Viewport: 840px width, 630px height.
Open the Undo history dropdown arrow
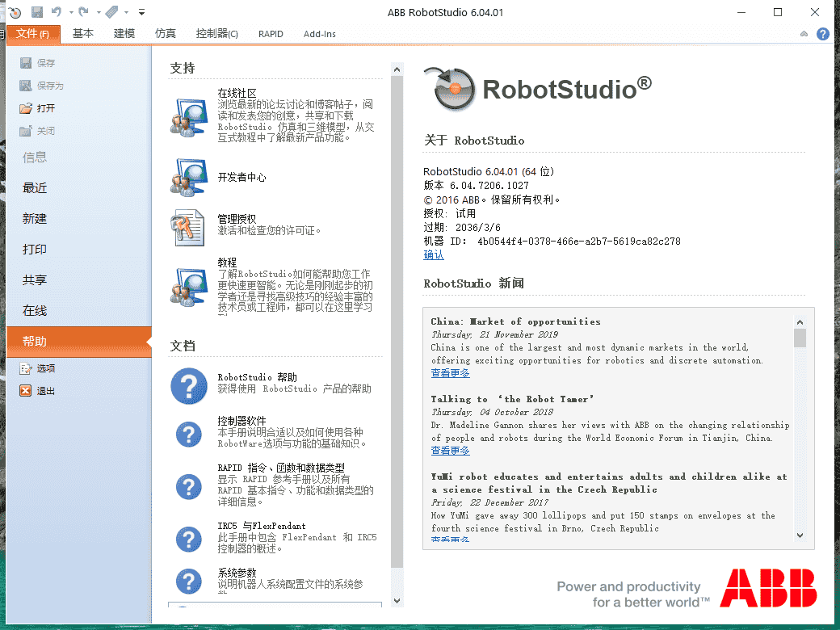71,11
